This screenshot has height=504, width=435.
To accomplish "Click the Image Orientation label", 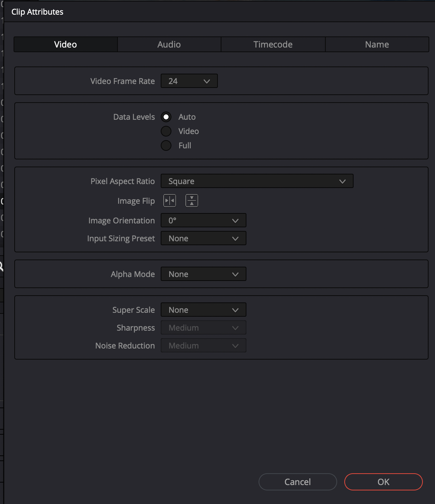I will [x=121, y=221].
